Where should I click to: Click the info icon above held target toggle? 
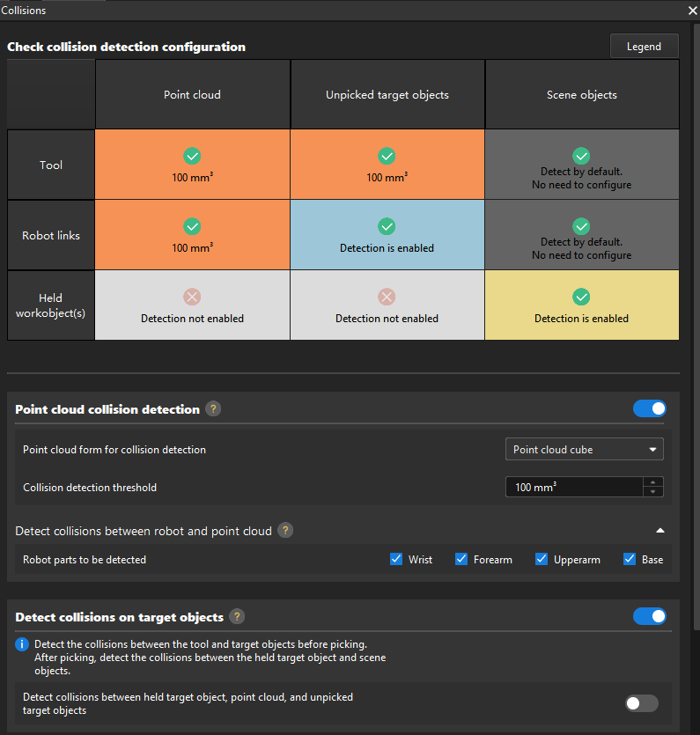23,645
